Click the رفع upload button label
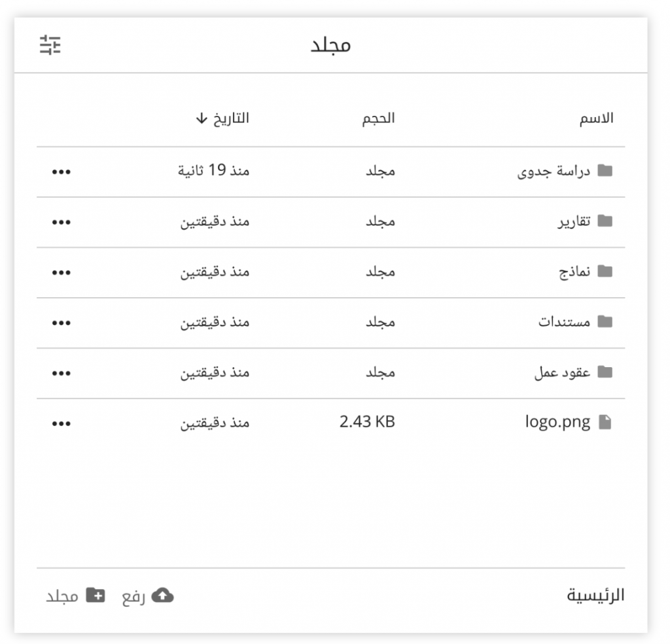This screenshot has width=670, height=644. click(x=133, y=596)
